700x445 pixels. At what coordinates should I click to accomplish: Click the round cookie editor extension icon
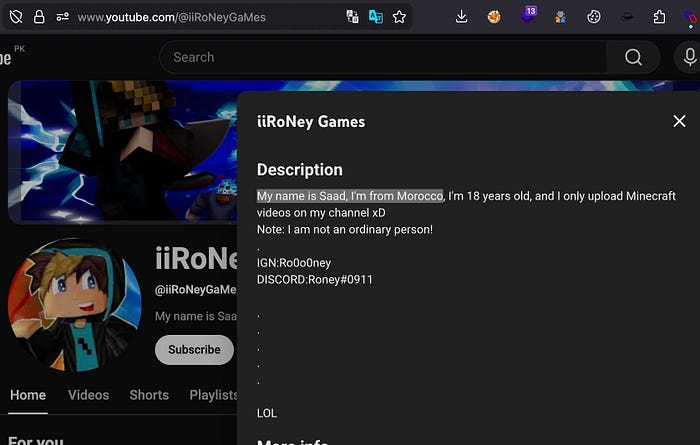(x=593, y=17)
